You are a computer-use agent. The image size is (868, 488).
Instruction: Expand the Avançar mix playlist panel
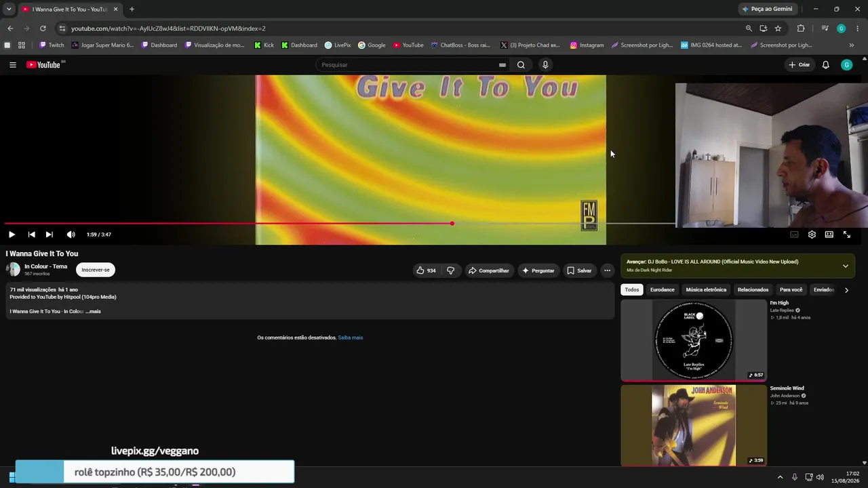[846, 266]
